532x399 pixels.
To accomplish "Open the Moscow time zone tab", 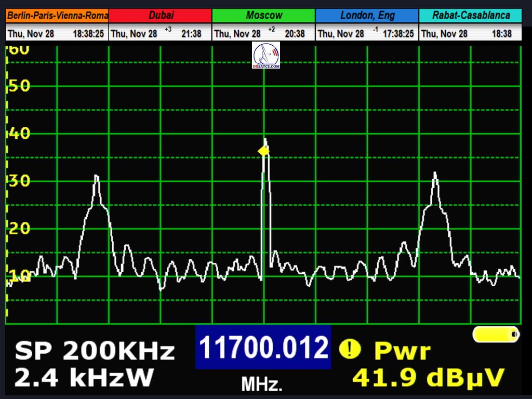I will tap(263, 16).
